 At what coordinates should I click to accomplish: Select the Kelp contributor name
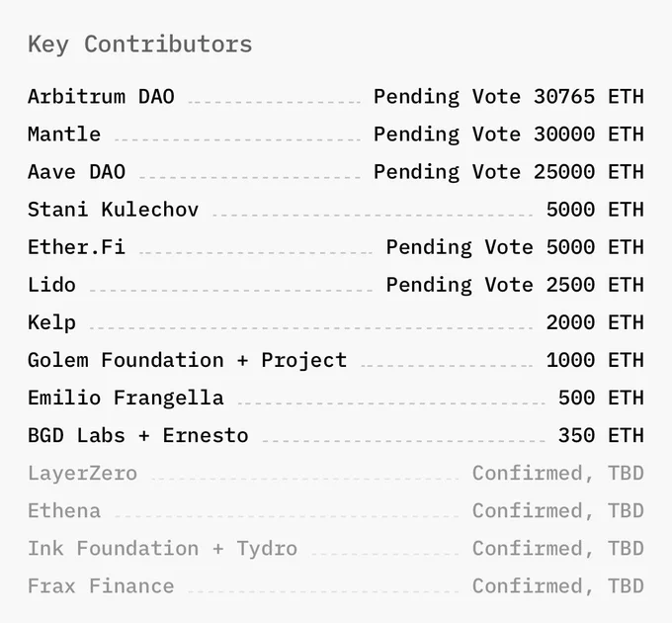[x=51, y=322]
